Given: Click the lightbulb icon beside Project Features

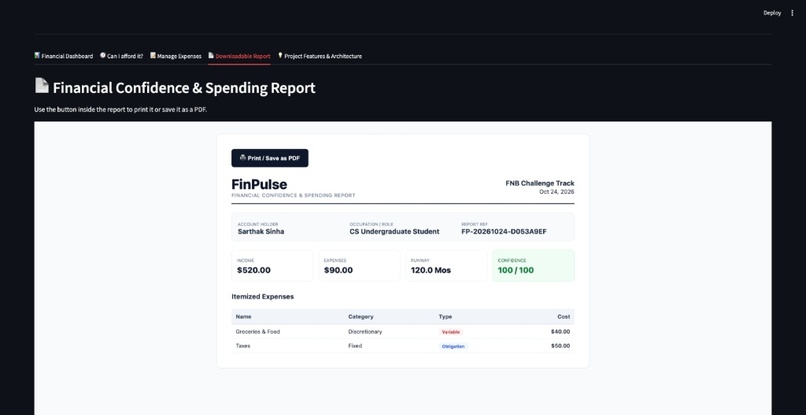Looking at the screenshot, I should point(280,56).
